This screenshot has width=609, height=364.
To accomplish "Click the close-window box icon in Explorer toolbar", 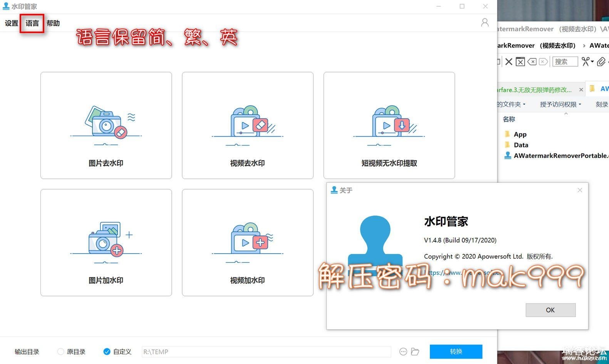I will pyautogui.click(x=520, y=62).
